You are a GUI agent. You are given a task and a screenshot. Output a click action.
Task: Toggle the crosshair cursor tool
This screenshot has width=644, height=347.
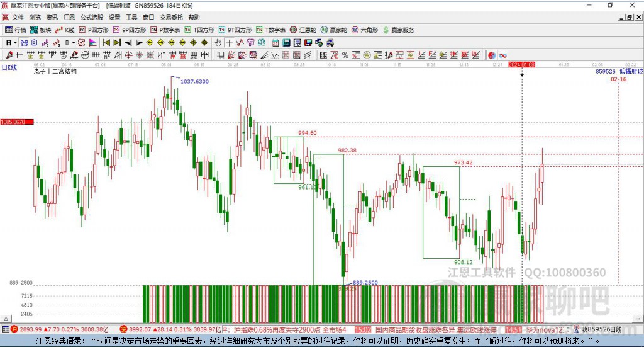click(230, 42)
